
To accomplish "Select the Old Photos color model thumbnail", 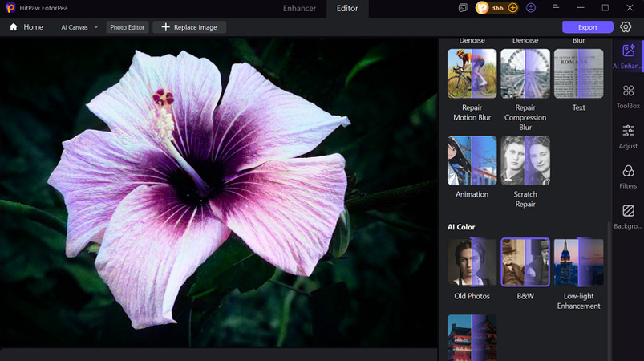I will [x=472, y=262].
